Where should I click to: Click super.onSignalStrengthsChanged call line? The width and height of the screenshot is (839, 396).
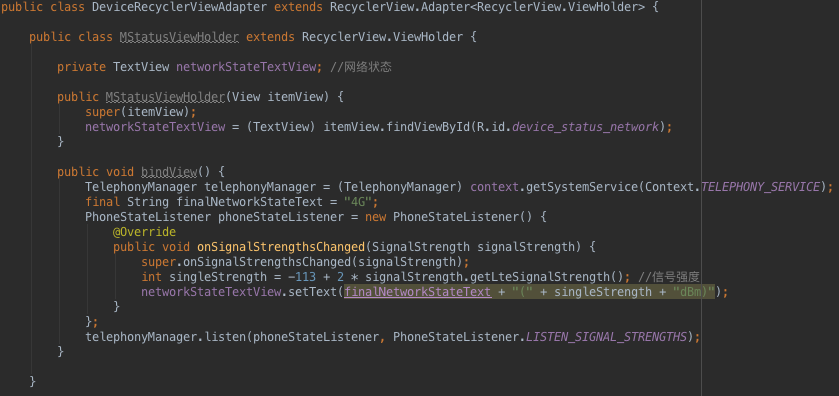tap(305, 262)
